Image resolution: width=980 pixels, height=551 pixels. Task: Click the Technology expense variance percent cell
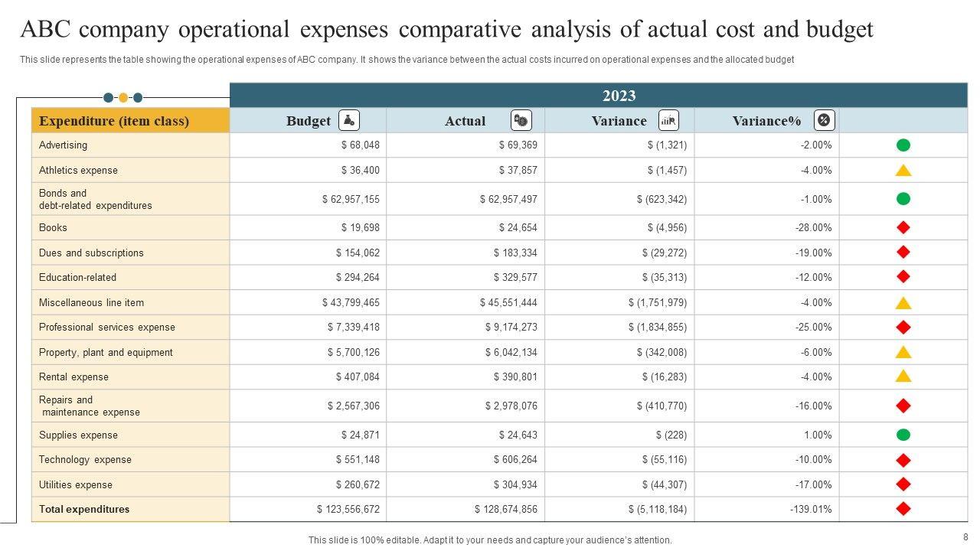point(813,460)
